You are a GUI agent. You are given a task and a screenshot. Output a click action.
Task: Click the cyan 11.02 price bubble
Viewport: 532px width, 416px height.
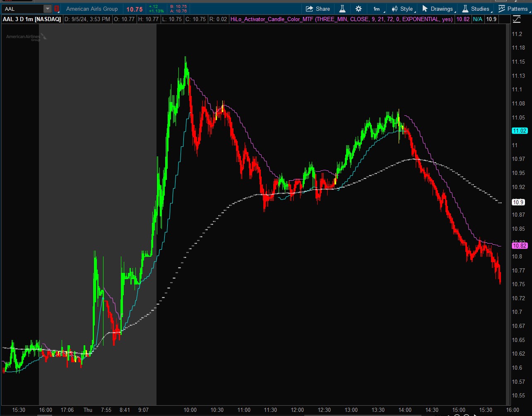[x=520, y=131]
